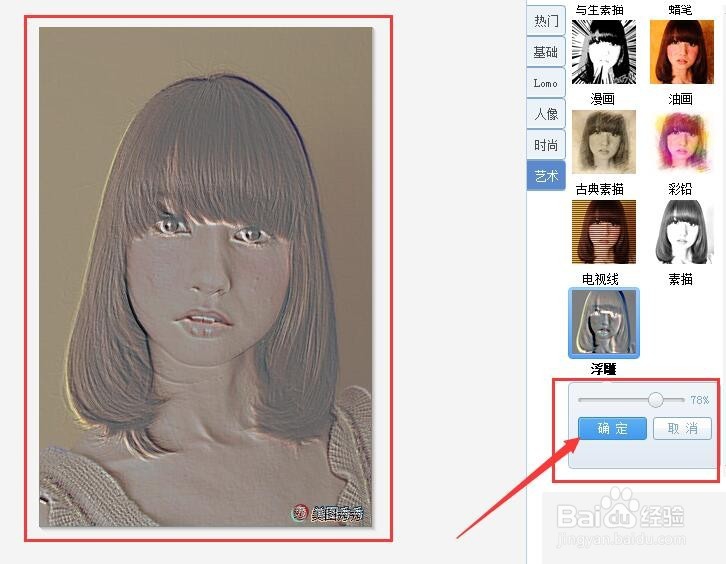Apply the 油画 effect thumbnail
Image resolution: width=726 pixels, height=564 pixels.
682,52
